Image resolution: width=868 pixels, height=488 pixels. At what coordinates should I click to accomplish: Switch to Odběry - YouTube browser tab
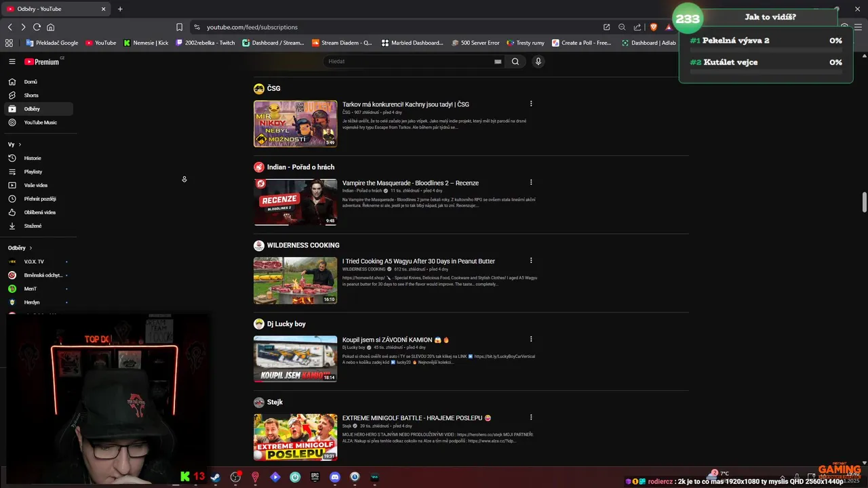point(56,9)
